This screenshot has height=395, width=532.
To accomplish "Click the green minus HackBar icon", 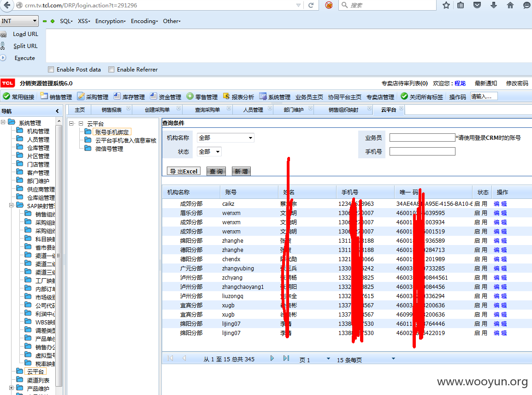I will (x=45, y=21).
